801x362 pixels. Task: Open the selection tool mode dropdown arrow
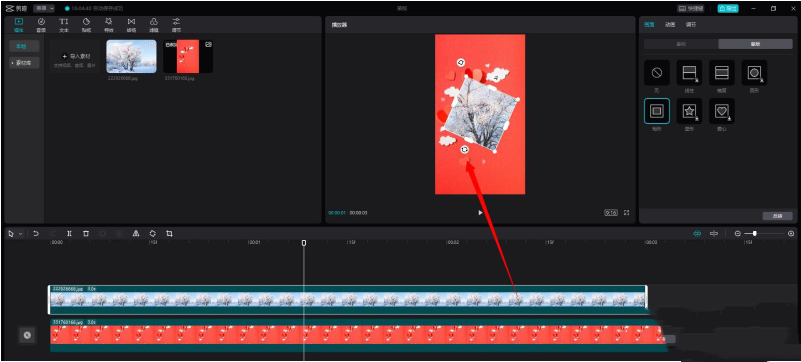click(20, 234)
